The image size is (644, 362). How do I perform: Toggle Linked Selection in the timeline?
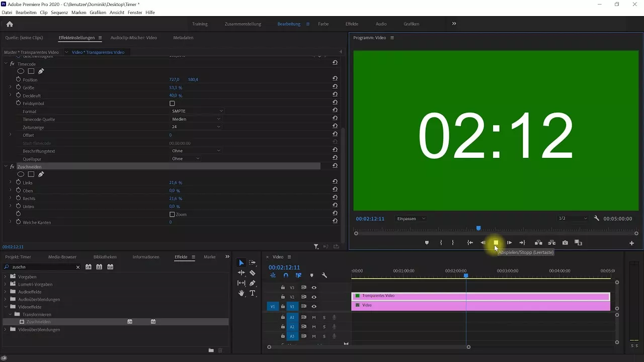coord(299,275)
